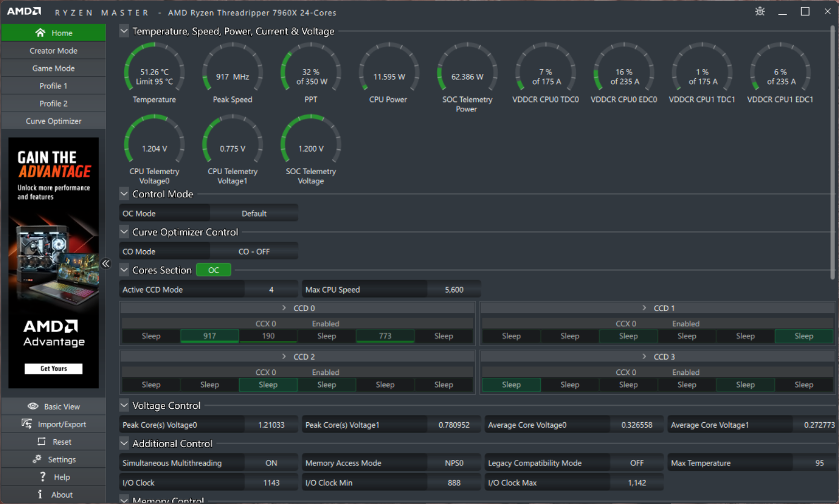Click Average Core Voltage0 value 0.326558
Image resolution: width=839 pixels, height=504 pixels.
pyautogui.click(x=637, y=425)
